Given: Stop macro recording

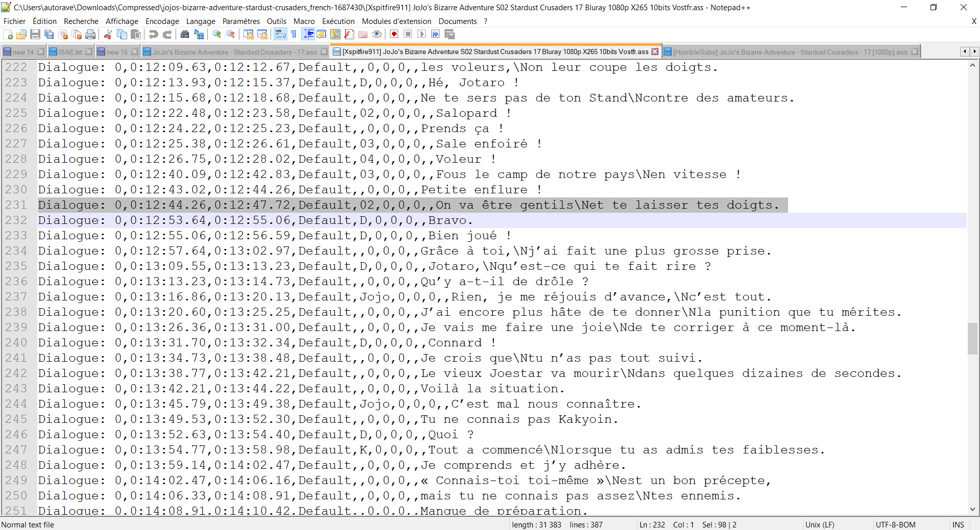Looking at the screenshot, I should (x=408, y=34).
